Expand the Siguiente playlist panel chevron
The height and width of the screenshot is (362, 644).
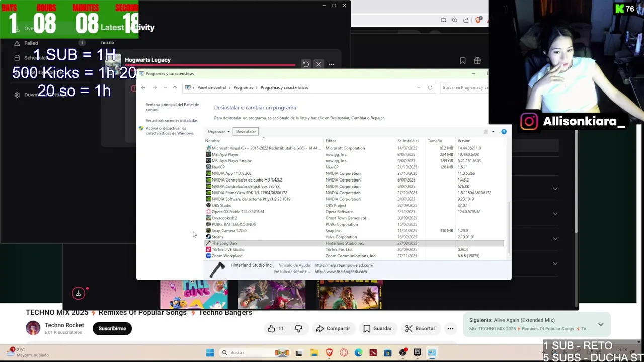[601, 324]
